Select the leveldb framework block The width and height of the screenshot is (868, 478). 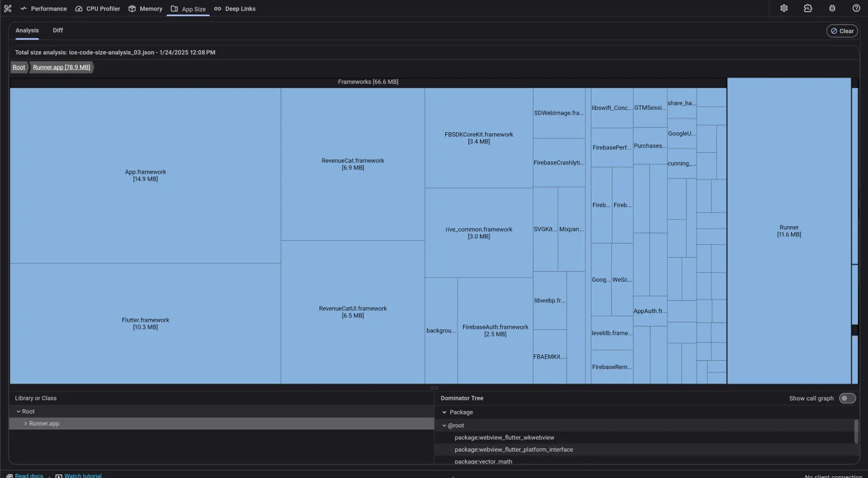point(612,333)
